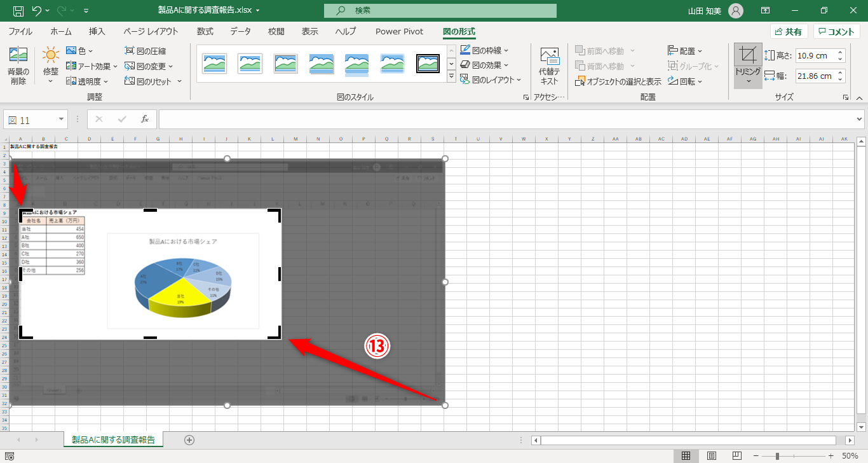Open the Color (色) options
This screenshot has width=868, height=463.
click(x=79, y=51)
